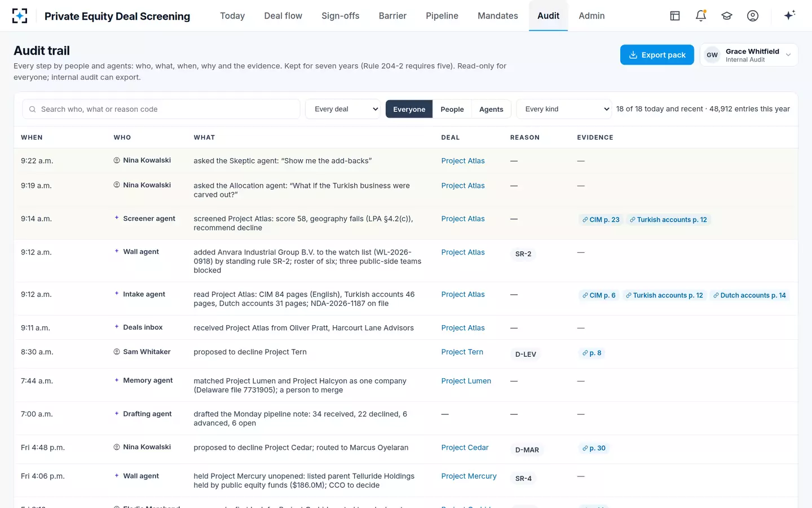Open the Admin tab
Viewport: 812px width, 508px height.
pyautogui.click(x=592, y=16)
